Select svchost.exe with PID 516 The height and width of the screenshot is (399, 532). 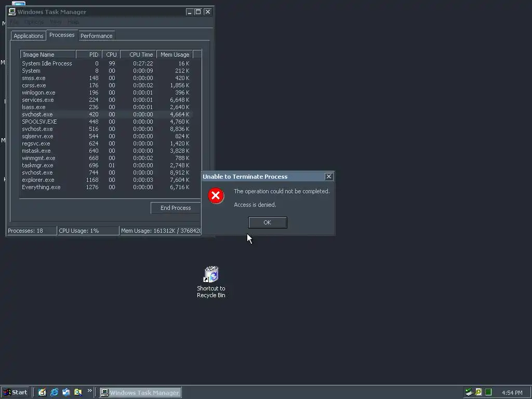point(107,129)
